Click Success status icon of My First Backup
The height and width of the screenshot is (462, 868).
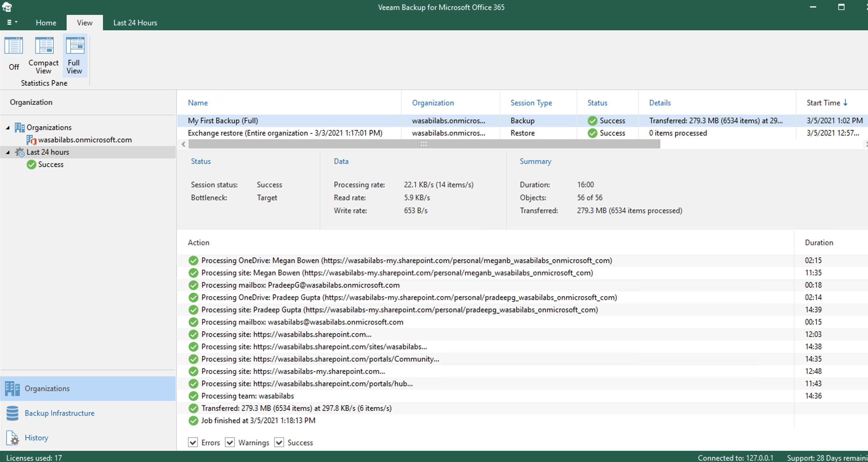(x=592, y=121)
